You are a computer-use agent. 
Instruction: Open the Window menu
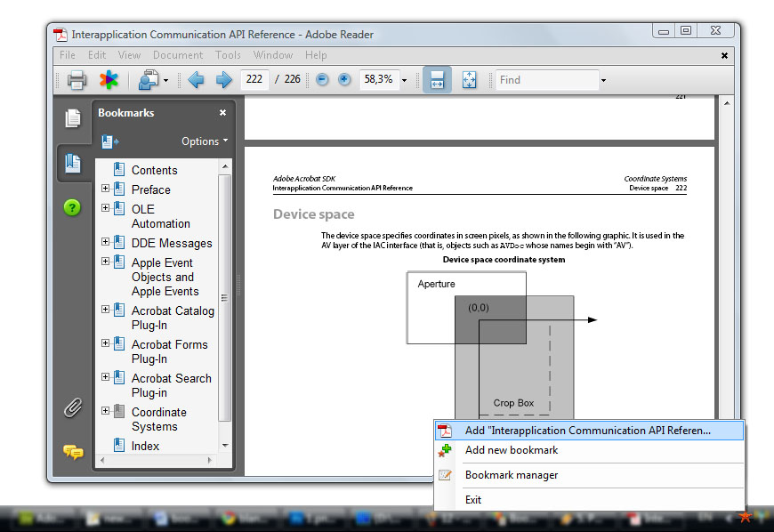[x=273, y=55]
